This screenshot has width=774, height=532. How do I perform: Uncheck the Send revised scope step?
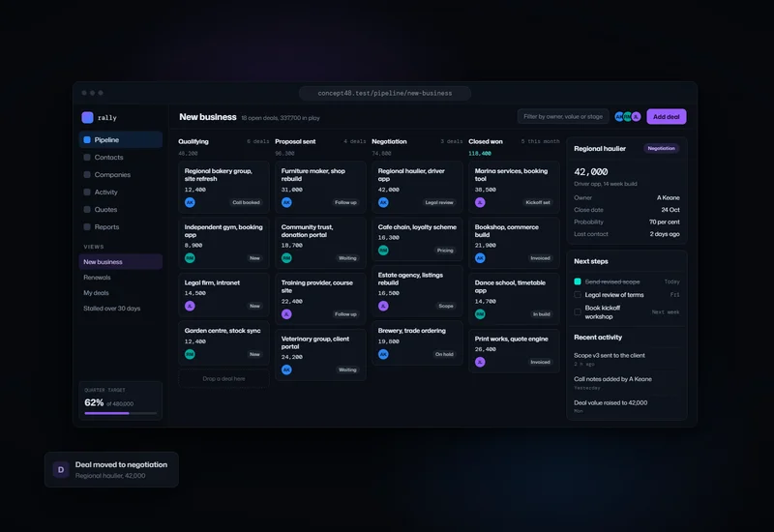click(x=578, y=281)
